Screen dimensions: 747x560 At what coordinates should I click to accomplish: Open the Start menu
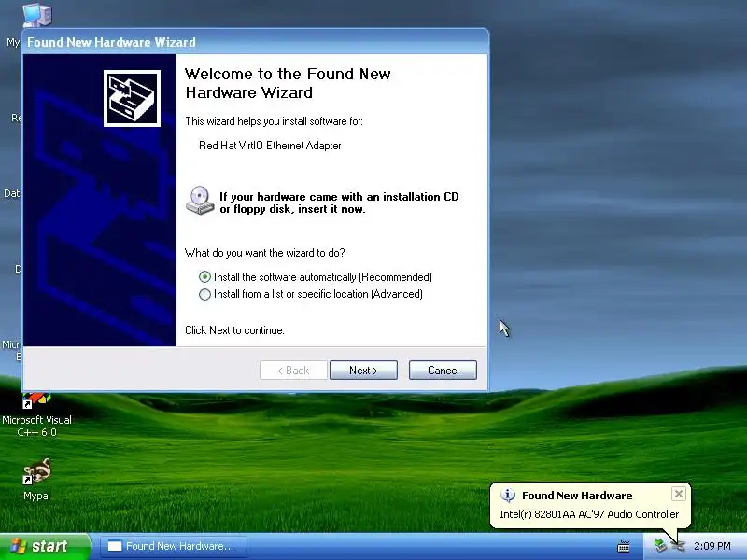(45, 546)
